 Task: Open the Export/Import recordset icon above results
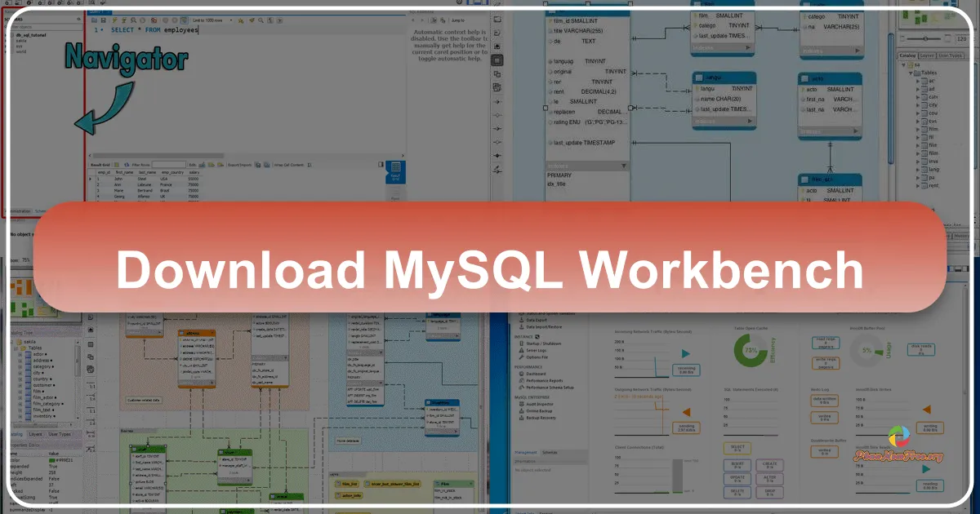[x=258, y=166]
